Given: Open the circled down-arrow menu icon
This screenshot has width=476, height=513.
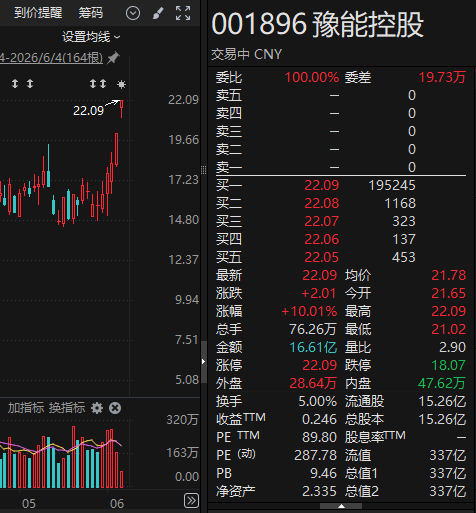Looking at the screenshot, I should (133, 14).
